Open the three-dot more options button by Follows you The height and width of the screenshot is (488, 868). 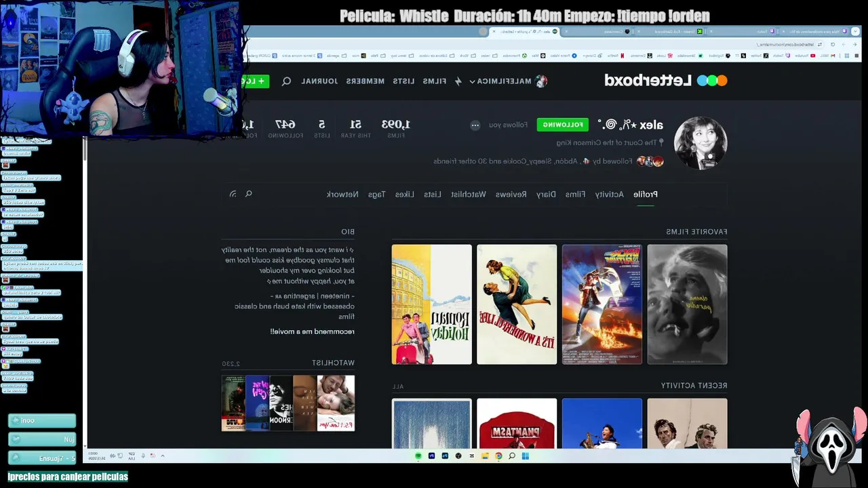(475, 125)
